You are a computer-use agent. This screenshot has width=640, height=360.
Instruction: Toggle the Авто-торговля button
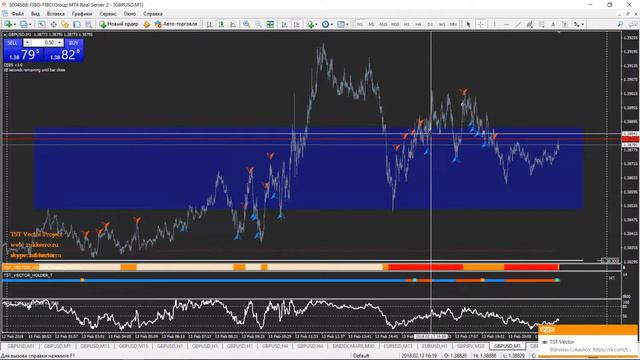(176, 24)
